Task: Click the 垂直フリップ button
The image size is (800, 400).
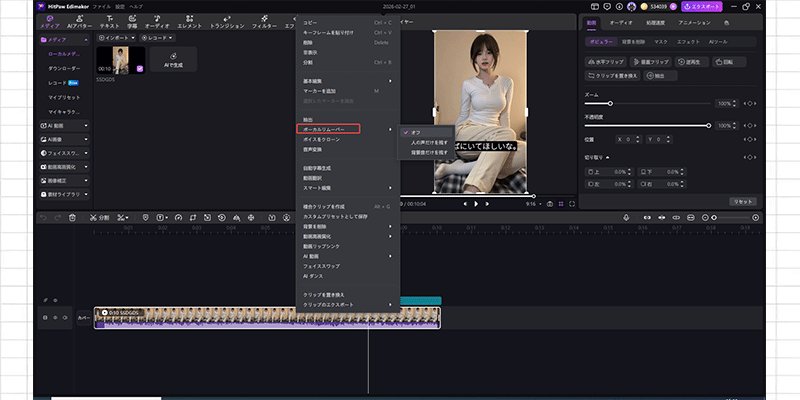Action: [650, 62]
